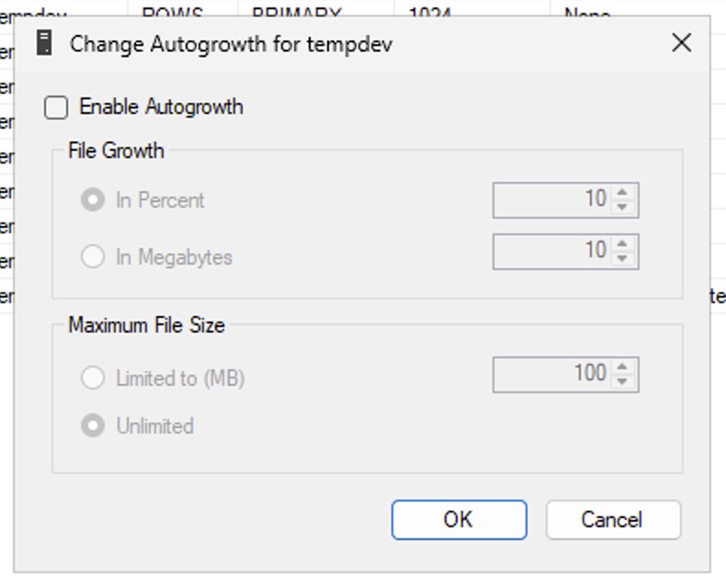Screen dimensions: 726x588
Task: Decrease the In Percent growth value
Action: coord(623,208)
